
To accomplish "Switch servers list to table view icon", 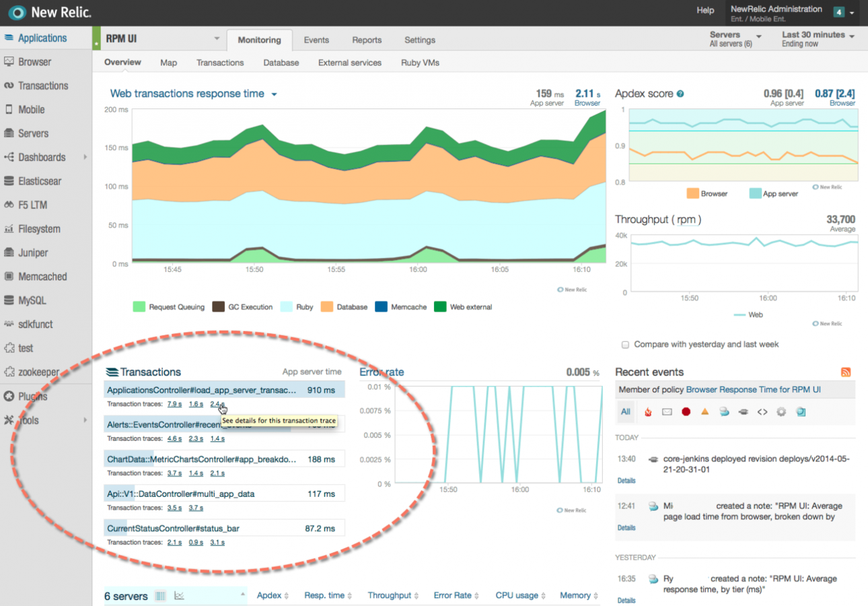I will tap(161, 596).
